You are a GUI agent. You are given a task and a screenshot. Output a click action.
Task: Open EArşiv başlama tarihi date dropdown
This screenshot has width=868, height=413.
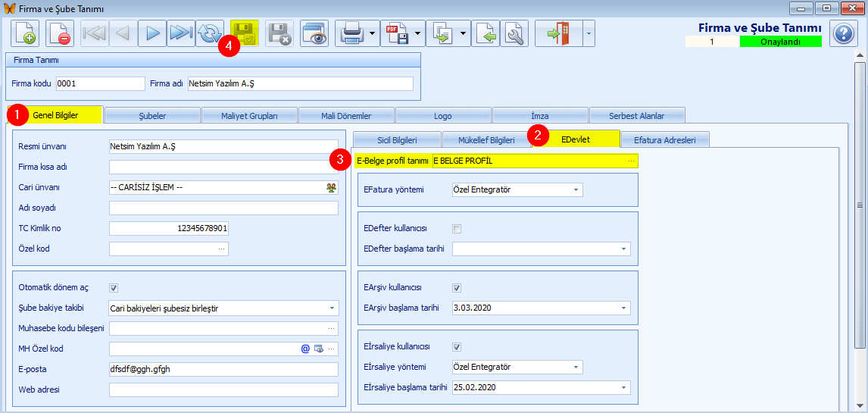[x=623, y=308]
